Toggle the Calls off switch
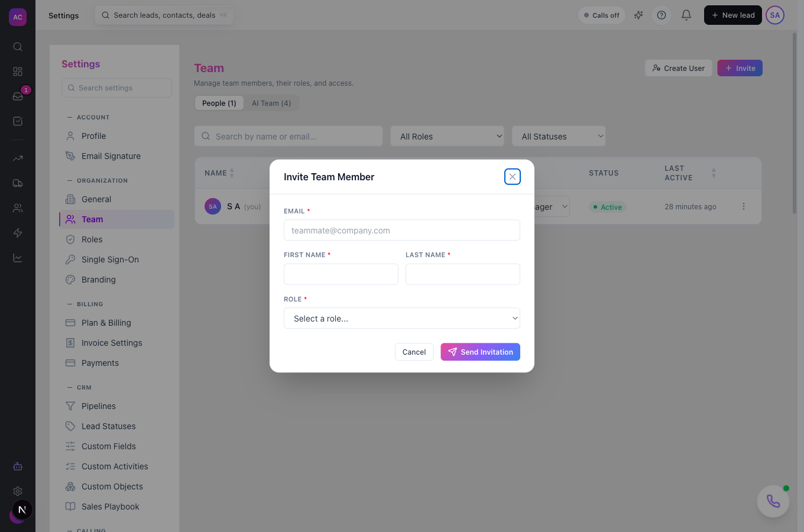 pyautogui.click(x=602, y=15)
